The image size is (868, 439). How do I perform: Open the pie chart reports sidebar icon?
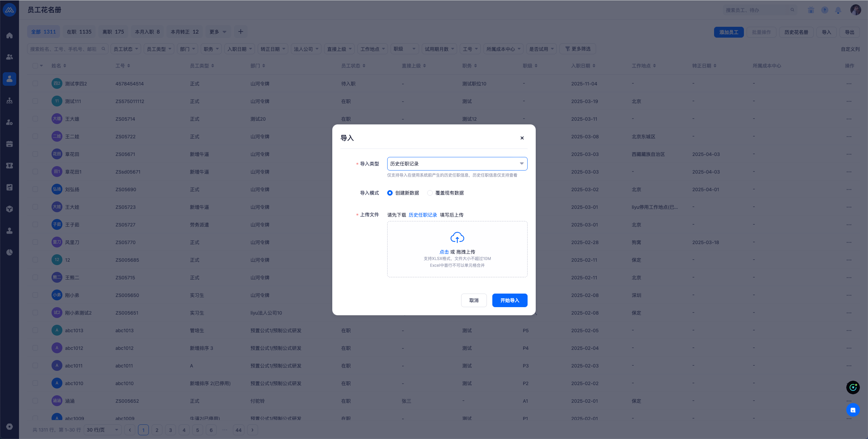coord(9,252)
